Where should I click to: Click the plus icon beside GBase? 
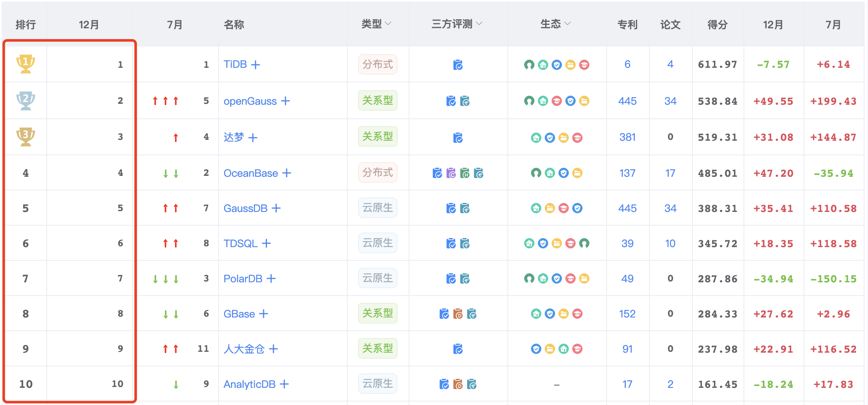point(264,314)
